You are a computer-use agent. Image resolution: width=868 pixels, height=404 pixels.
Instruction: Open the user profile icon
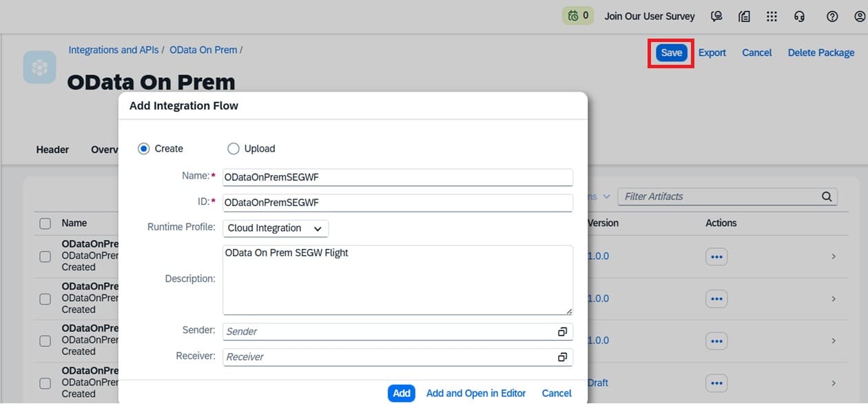click(859, 16)
